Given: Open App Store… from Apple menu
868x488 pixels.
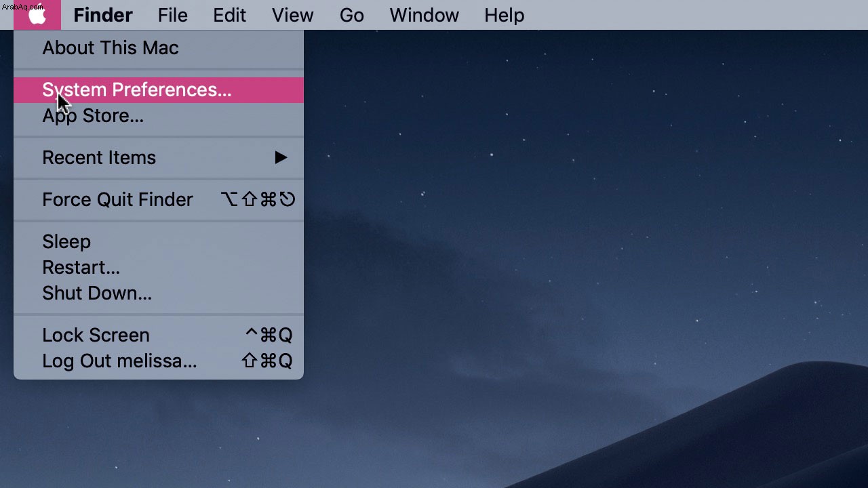Looking at the screenshot, I should point(159,116).
